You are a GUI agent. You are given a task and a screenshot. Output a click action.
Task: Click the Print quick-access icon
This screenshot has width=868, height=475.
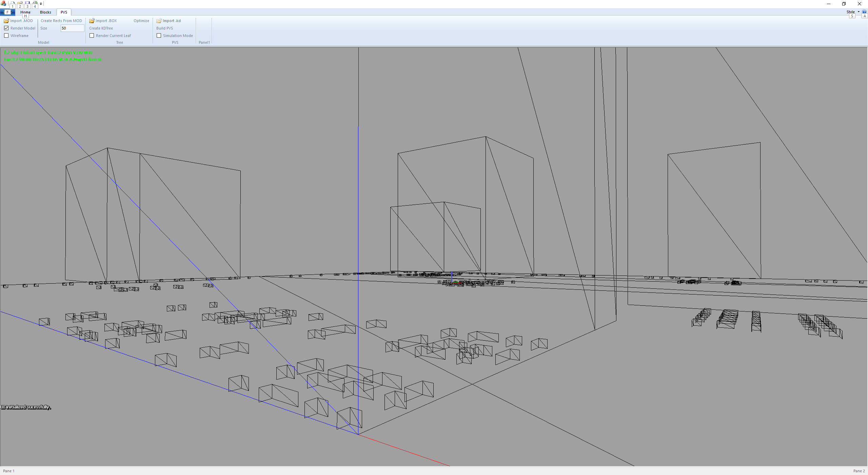35,4
